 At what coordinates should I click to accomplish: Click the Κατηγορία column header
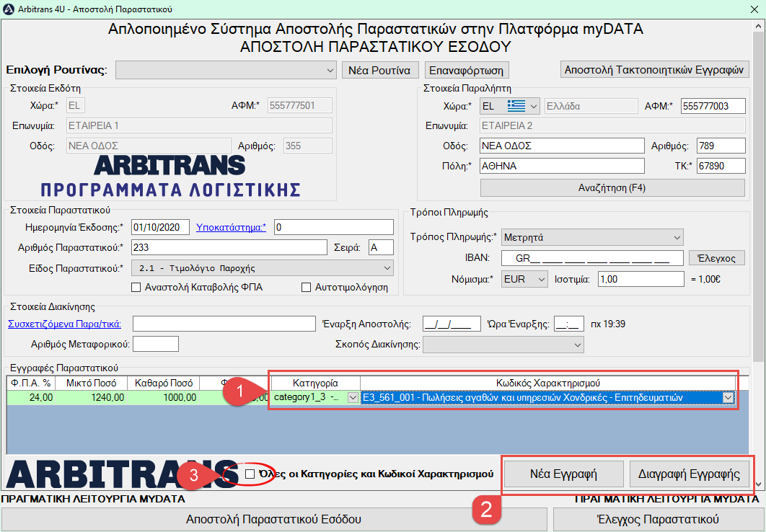[316, 383]
